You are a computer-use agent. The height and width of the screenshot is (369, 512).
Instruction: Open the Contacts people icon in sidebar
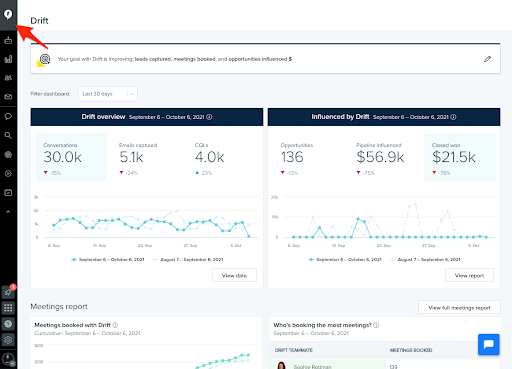(8, 78)
